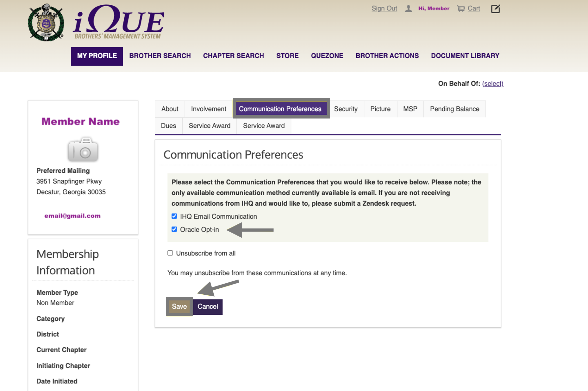This screenshot has height=391, width=588.
Task: Click the Sign Out link
Action: [384, 9]
